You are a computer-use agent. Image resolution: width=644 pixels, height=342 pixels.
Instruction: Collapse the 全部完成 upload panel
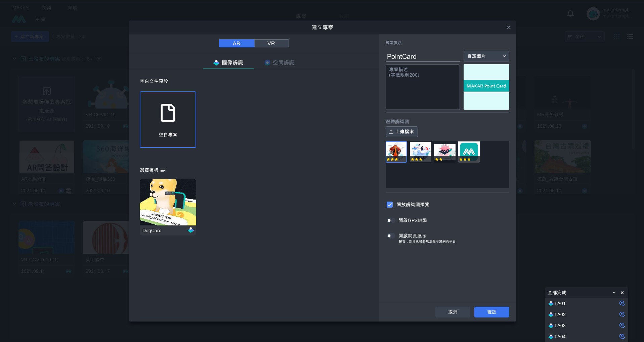(614, 293)
